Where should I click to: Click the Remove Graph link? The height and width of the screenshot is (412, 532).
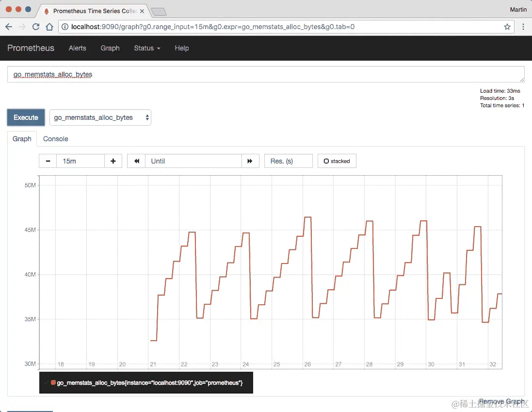(x=502, y=401)
